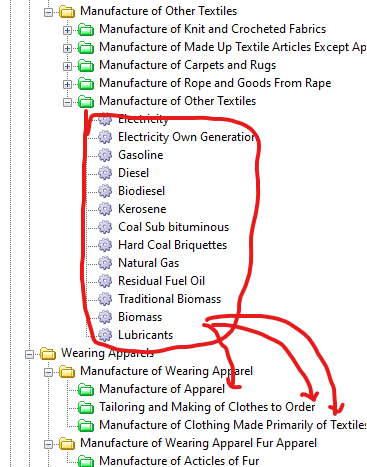Select the Residual Fuel Oil branch
This screenshot has width=367, height=467.
point(161,281)
